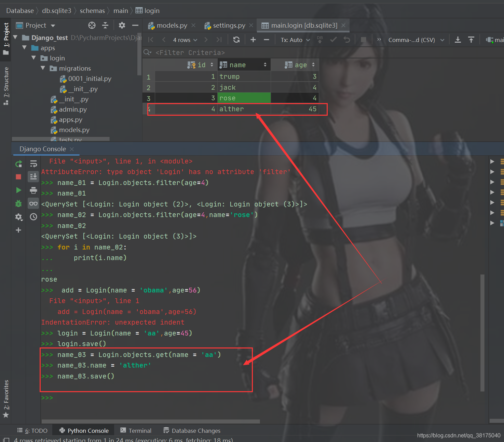Viewport: 504px width, 442px height.
Task: Collapse the apps folder
Action: coord(24,47)
